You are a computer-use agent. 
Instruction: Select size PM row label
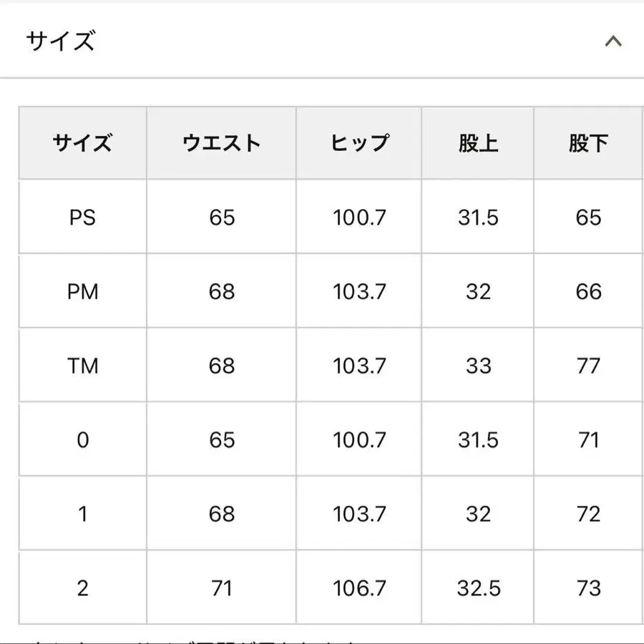click(x=82, y=291)
